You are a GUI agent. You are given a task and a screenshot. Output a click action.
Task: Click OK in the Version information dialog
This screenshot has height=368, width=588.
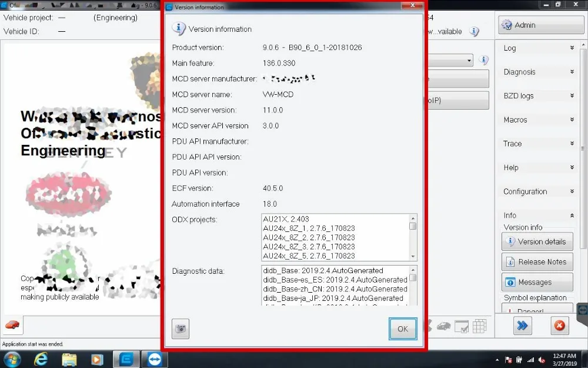tap(403, 329)
